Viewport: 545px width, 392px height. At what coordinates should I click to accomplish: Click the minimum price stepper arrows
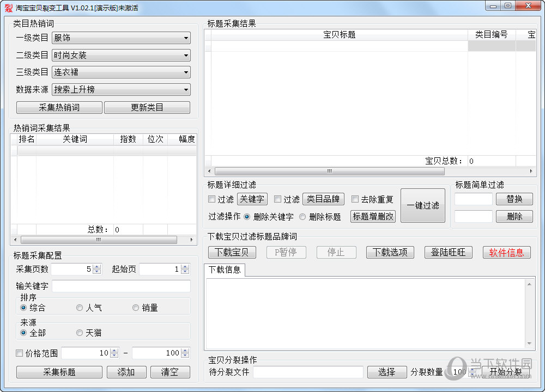click(x=114, y=353)
